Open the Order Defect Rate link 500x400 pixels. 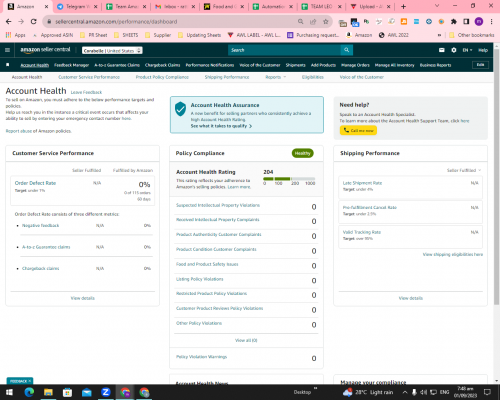35,183
